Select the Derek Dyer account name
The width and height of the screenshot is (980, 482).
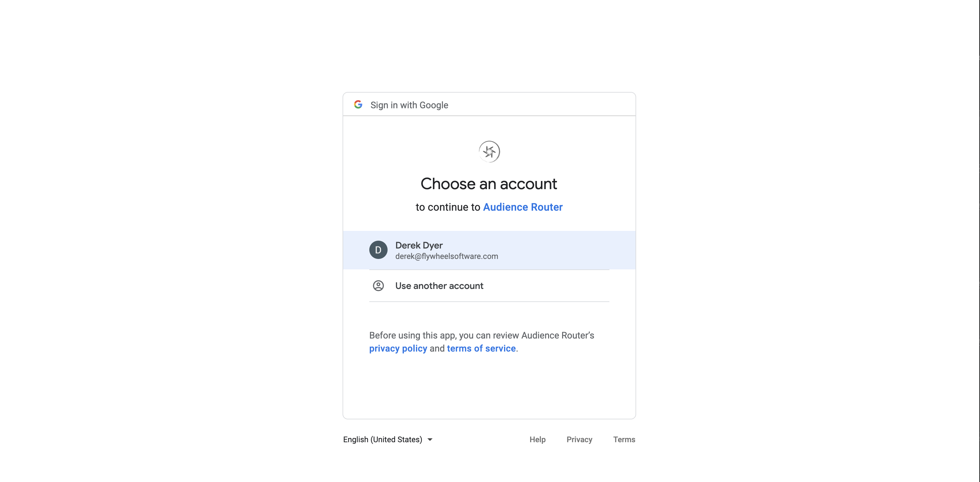tap(419, 245)
